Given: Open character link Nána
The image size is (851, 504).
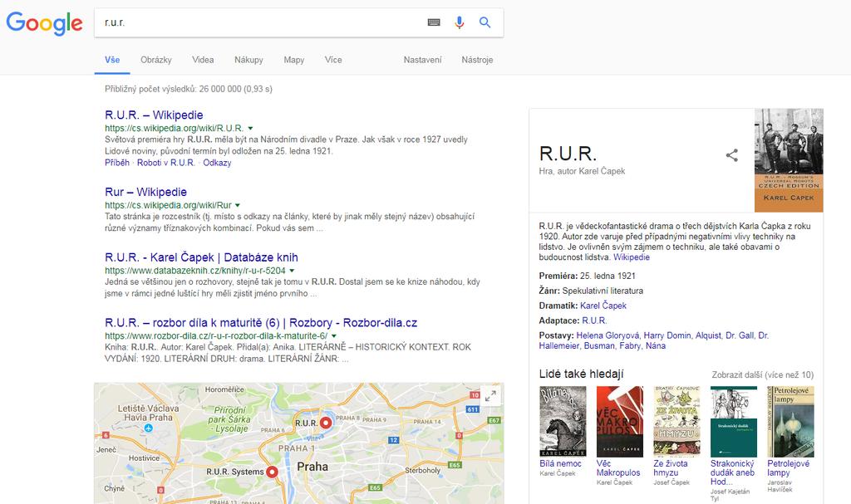Looking at the screenshot, I should coord(656,345).
